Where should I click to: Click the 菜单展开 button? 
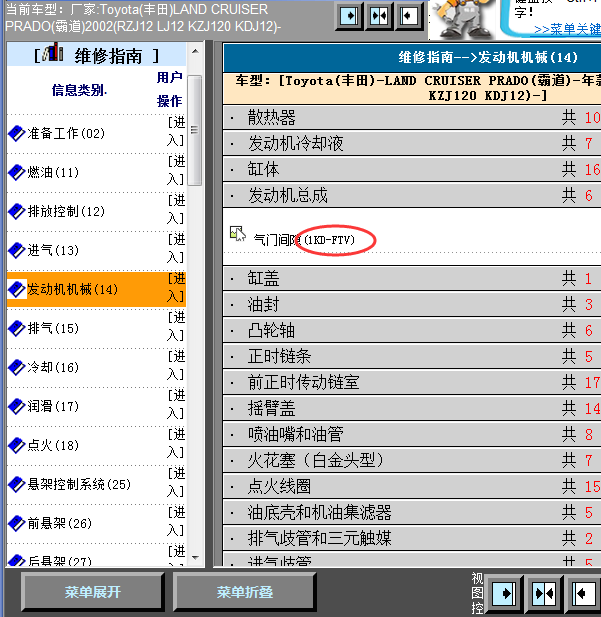pyautogui.click(x=92, y=592)
